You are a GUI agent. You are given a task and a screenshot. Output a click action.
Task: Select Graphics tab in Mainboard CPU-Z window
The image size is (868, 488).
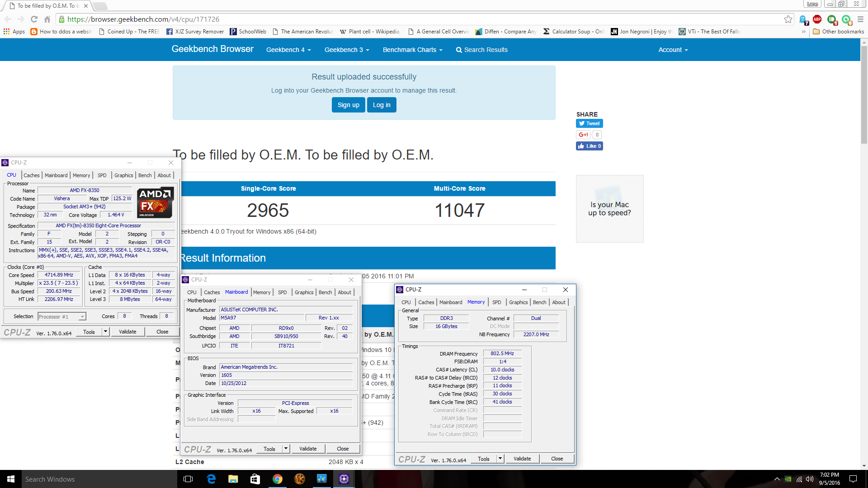[x=304, y=292]
